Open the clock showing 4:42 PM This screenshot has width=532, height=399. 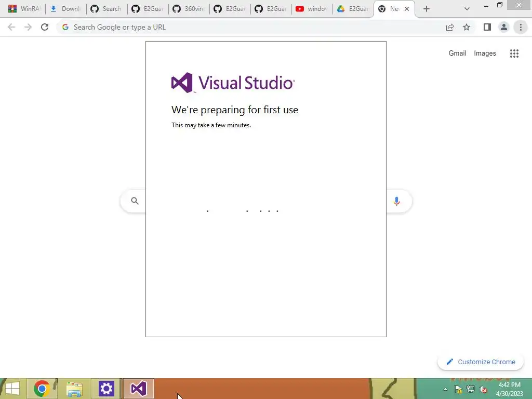click(509, 389)
